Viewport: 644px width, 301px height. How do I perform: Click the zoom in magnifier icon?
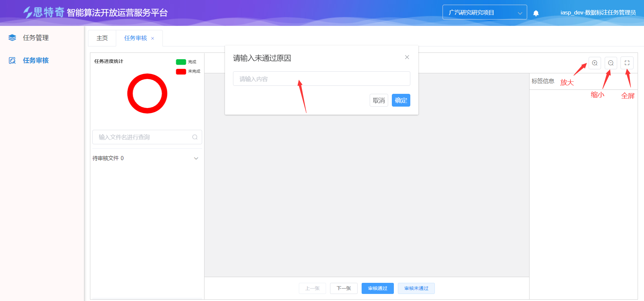[x=594, y=63]
